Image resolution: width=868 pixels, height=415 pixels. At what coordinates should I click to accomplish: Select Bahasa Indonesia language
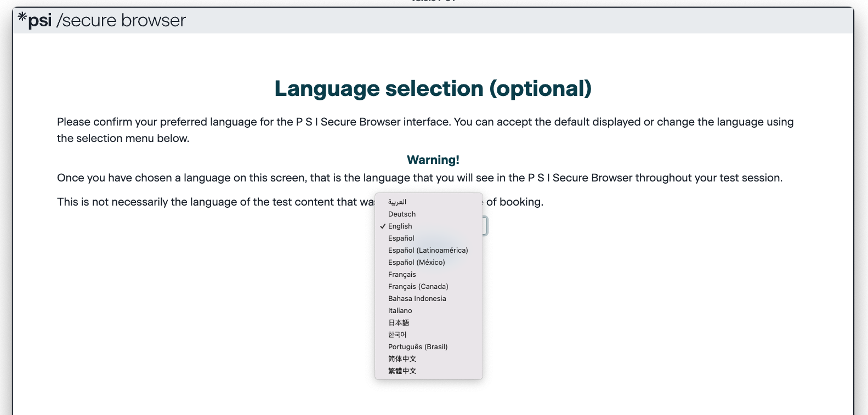click(x=417, y=299)
